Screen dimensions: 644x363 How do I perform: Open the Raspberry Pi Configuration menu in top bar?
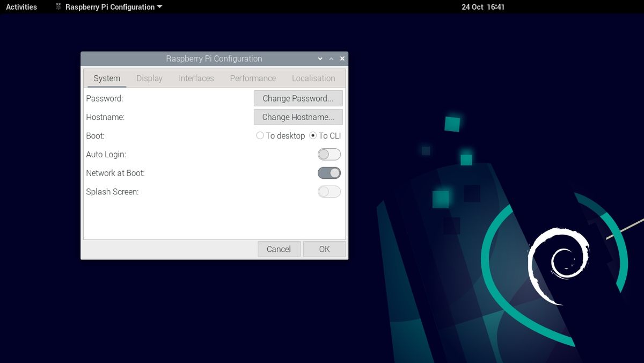click(107, 6)
